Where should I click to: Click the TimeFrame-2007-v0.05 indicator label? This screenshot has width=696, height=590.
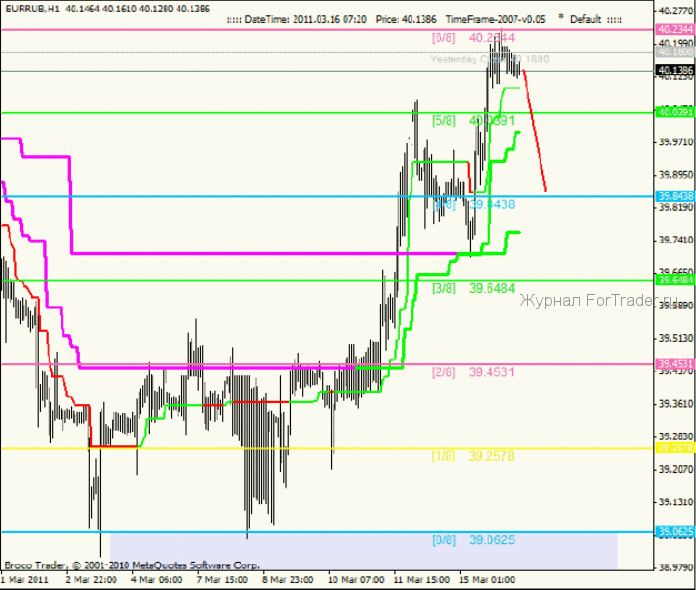[x=495, y=20]
